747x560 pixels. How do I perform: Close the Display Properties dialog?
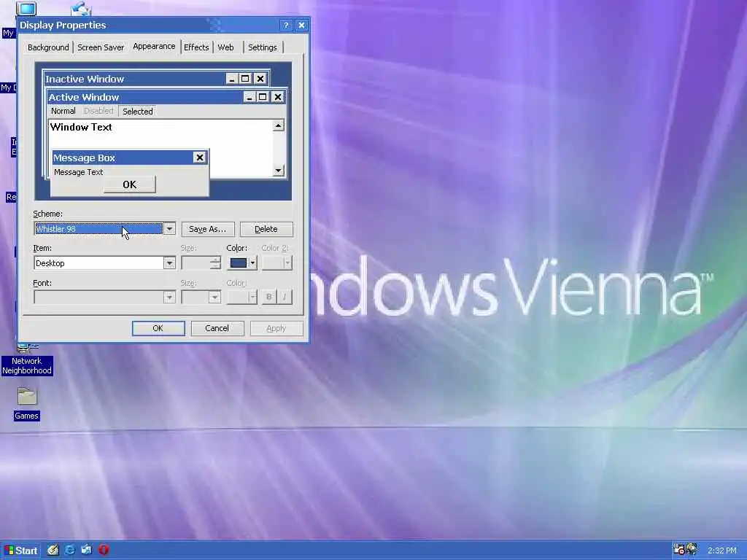tap(301, 26)
